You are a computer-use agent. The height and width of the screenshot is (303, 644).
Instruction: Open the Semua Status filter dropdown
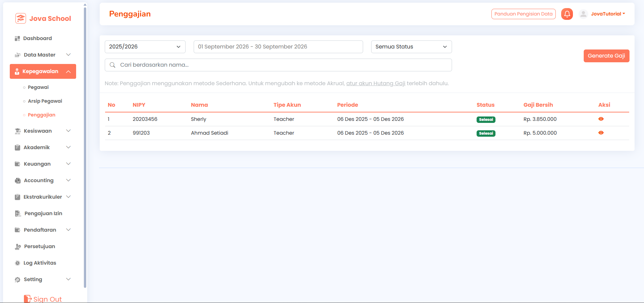411,47
